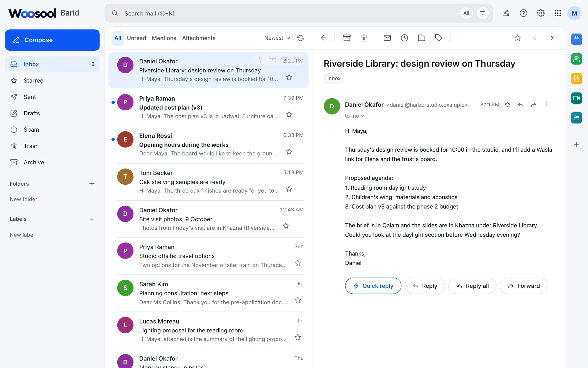Open contacts app in right sidebar
The image size is (588, 368).
tap(576, 59)
